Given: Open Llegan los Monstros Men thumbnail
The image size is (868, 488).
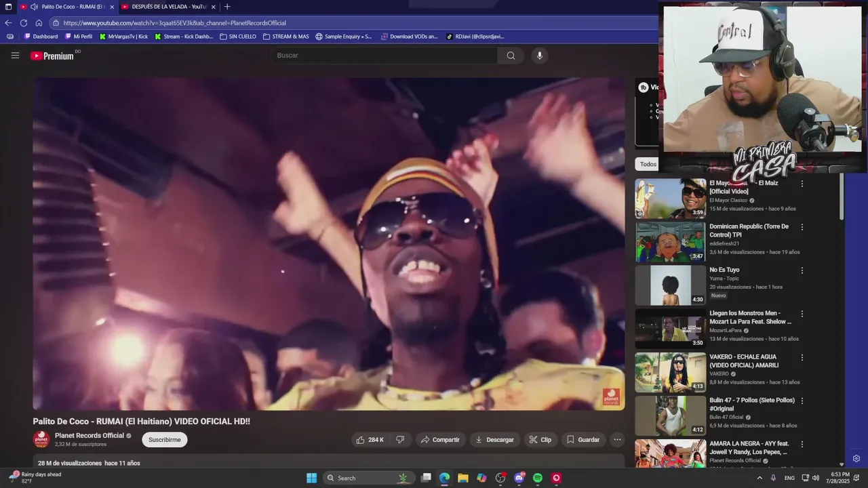Looking at the screenshot, I should 671,328.
